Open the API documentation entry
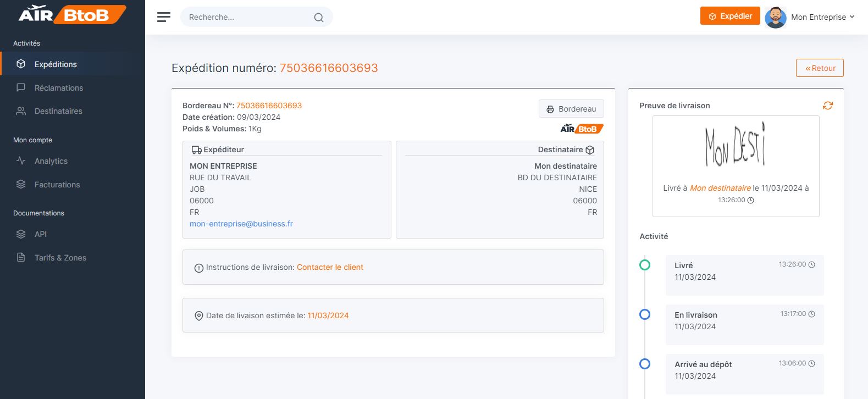This screenshot has width=868, height=399. 41,234
